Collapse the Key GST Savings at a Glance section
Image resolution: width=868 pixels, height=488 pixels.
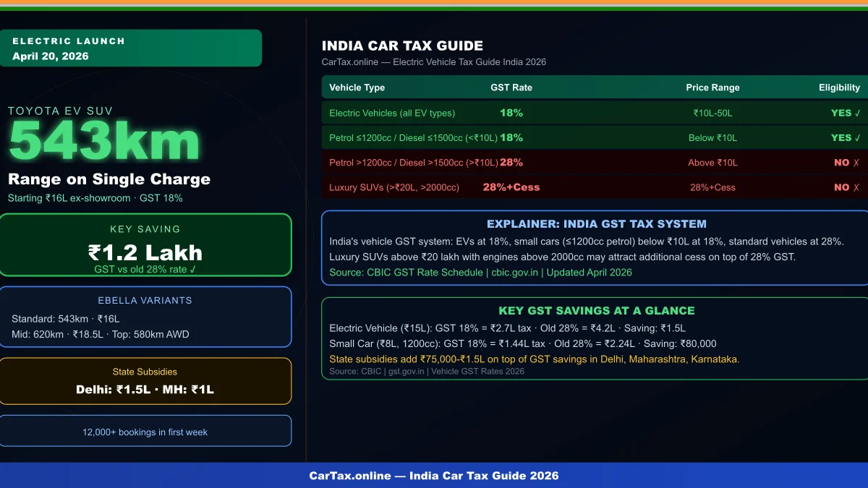(x=596, y=310)
